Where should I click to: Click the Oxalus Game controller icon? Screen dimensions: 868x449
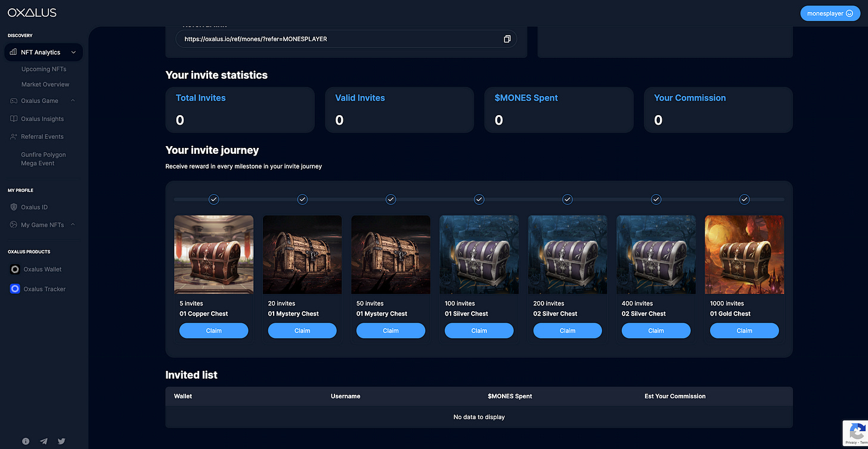(14, 101)
